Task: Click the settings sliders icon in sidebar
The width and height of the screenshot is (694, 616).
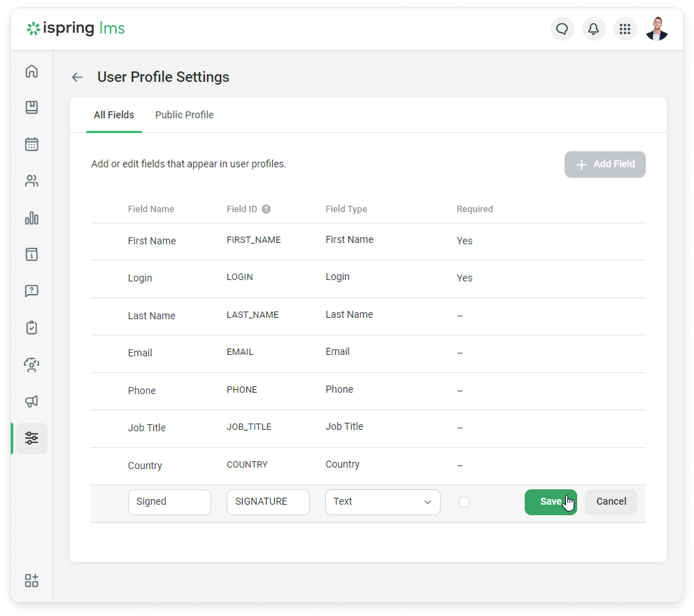Action: pos(31,438)
